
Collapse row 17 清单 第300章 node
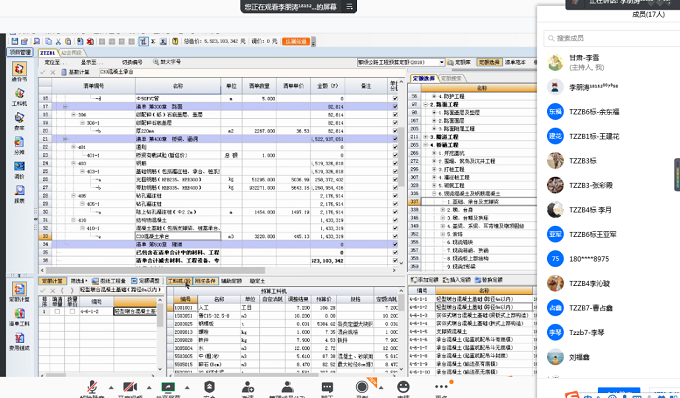[x=65, y=106]
